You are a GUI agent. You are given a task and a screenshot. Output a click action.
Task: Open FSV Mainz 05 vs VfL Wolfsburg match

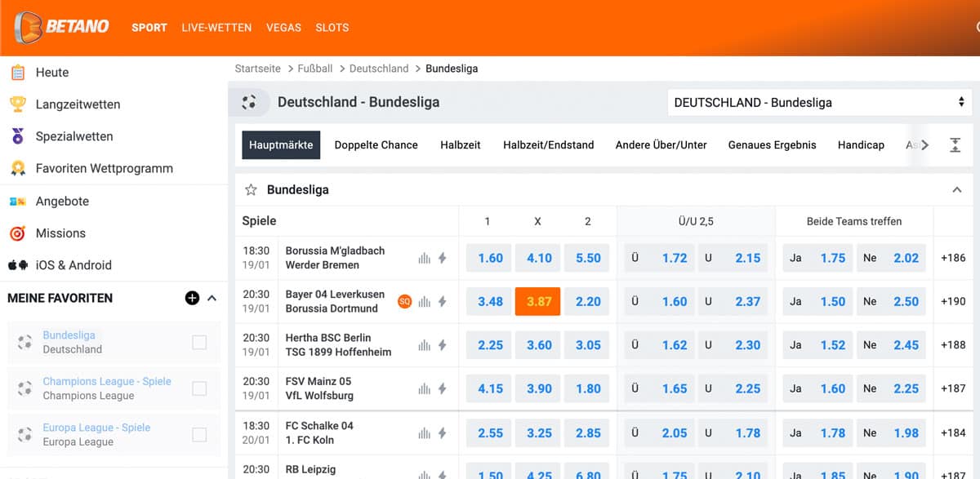pos(319,388)
